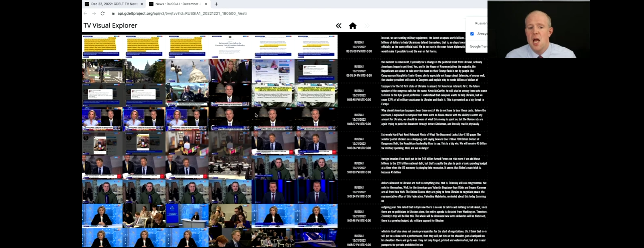Viewport: 644px width, 248px height.
Task: Toggle the 'Always' translate checkbox
Action: point(472,34)
